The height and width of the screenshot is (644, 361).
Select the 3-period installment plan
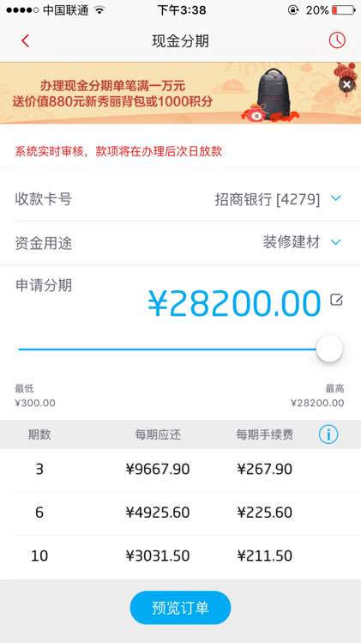(180, 469)
